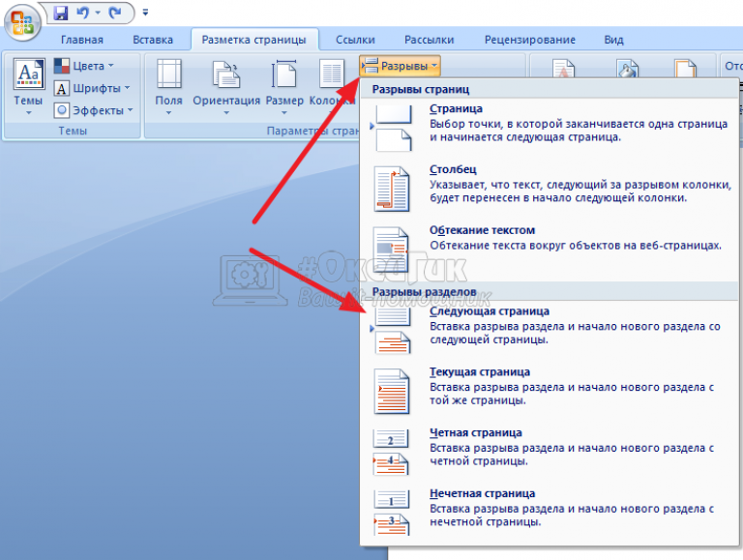
Task: Go to the Рецензирование tab
Action: (x=530, y=40)
